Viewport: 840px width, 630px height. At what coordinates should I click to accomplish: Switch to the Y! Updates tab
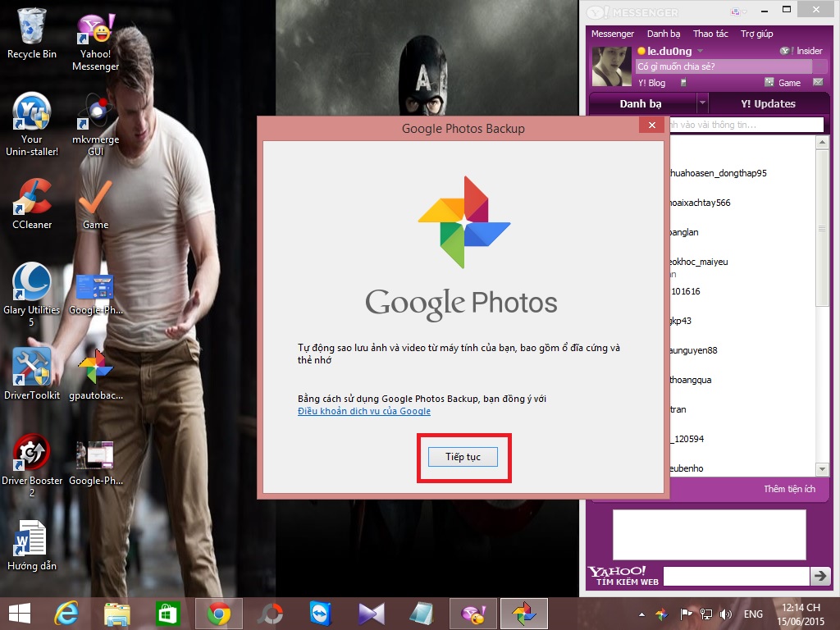tap(768, 104)
